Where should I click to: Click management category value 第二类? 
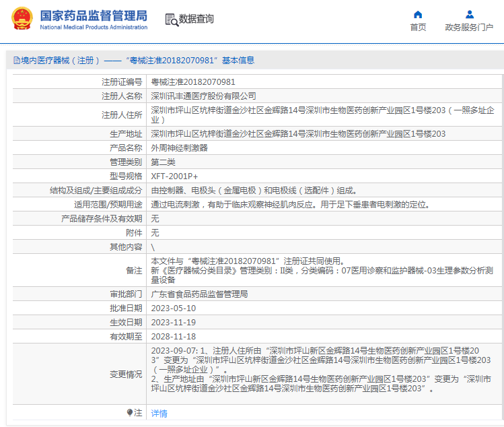pos(164,162)
